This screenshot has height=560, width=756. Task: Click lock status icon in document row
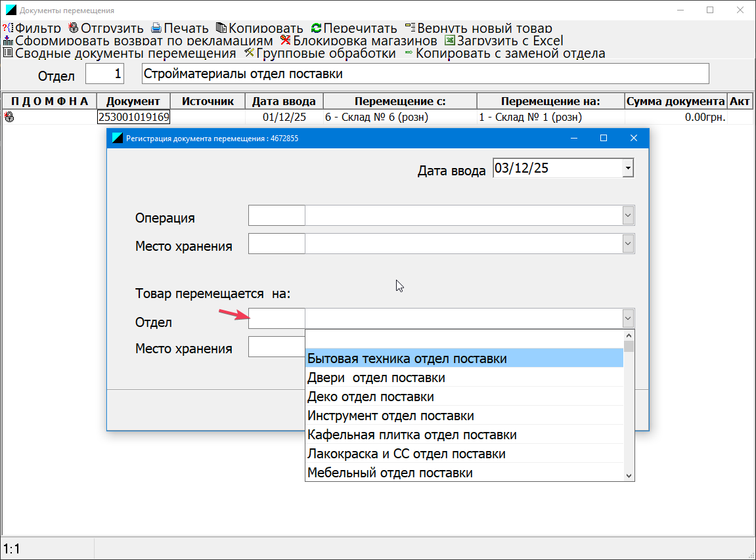[x=9, y=117]
